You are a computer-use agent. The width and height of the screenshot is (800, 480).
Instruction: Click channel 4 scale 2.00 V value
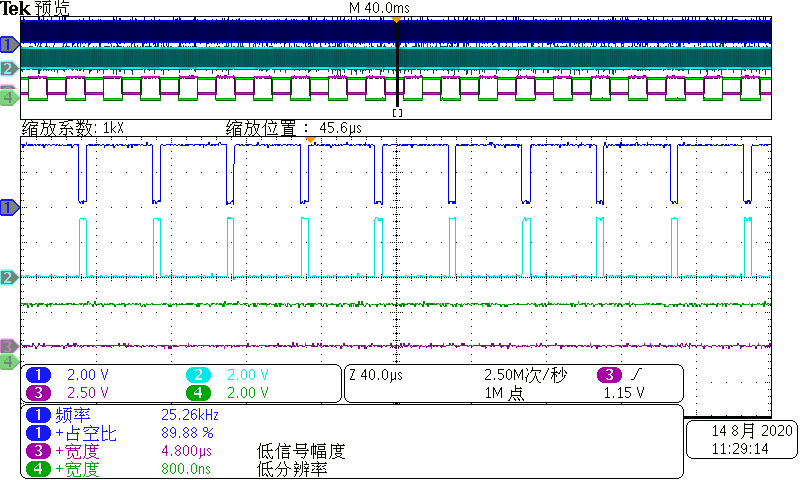(247, 393)
